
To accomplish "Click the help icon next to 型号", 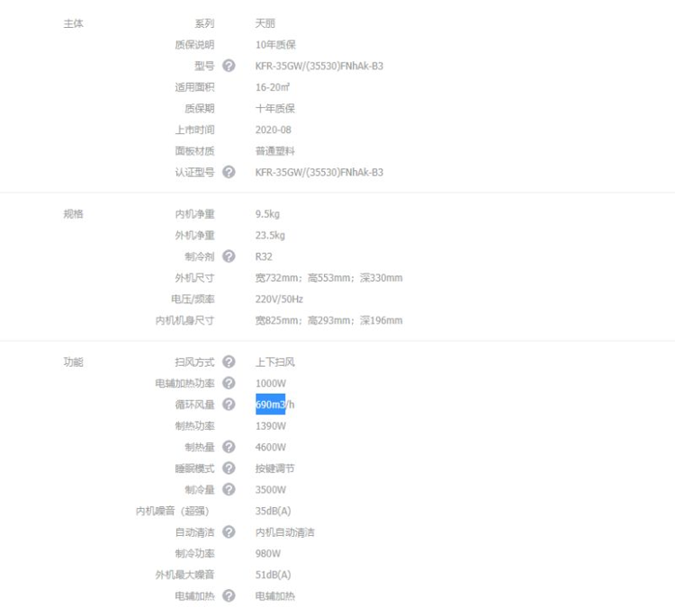I will pos(229,66).
